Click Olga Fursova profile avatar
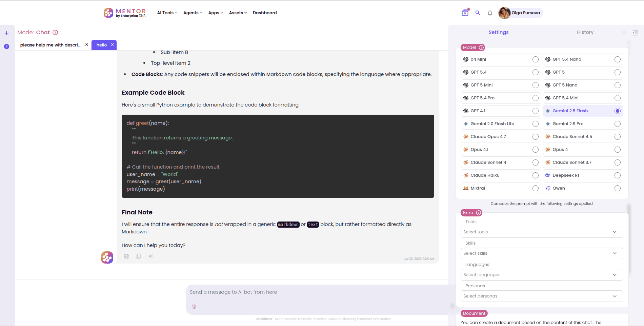Image resolution: width=644 pixels, height=326 pixels. 504,13
